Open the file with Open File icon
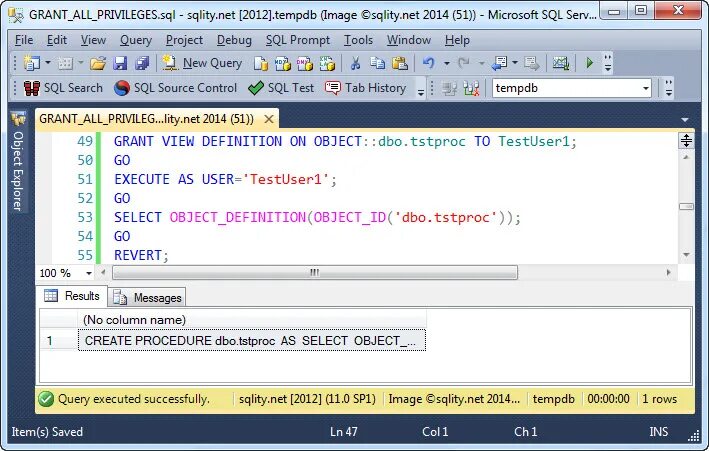 click(98, 63)
